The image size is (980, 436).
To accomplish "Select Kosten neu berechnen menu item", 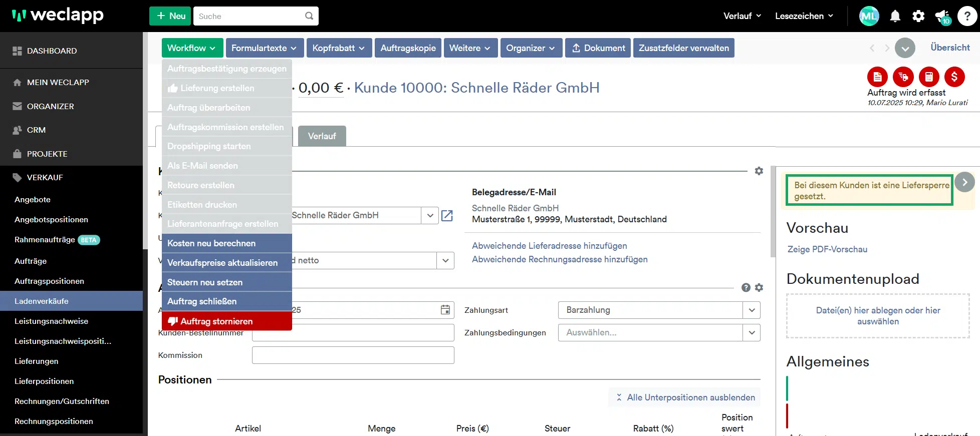I will click(226, 243).
